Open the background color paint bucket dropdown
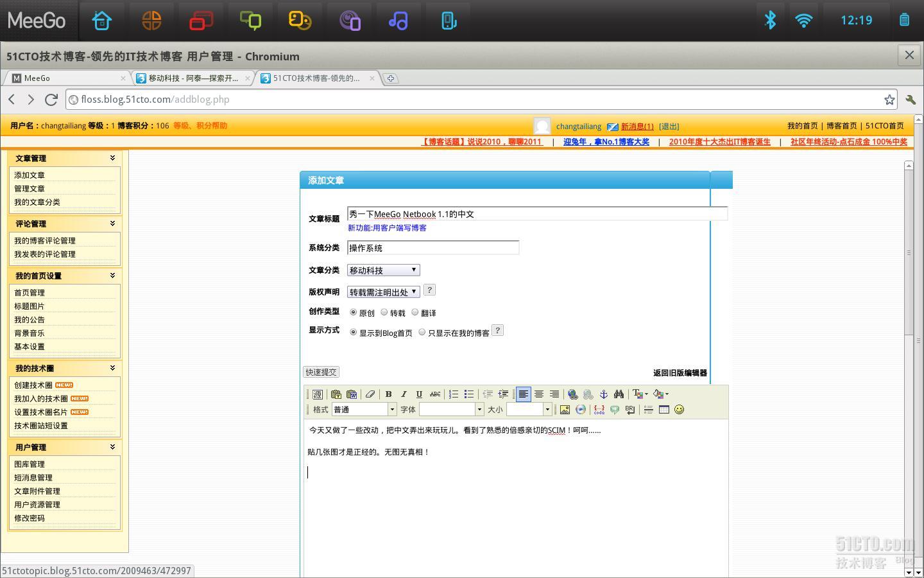Image resolution: width=924 pixels, height=578 pixels. point(661,394)
